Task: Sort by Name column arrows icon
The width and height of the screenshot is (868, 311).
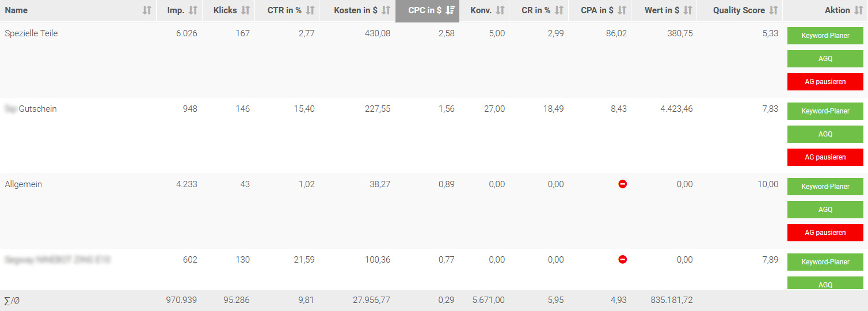Action: (147, 10)
